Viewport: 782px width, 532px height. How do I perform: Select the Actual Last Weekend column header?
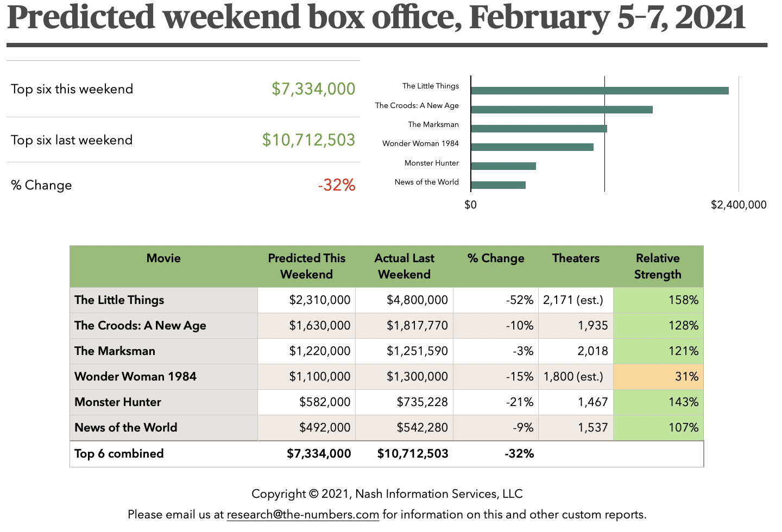[x=404, y=266]
